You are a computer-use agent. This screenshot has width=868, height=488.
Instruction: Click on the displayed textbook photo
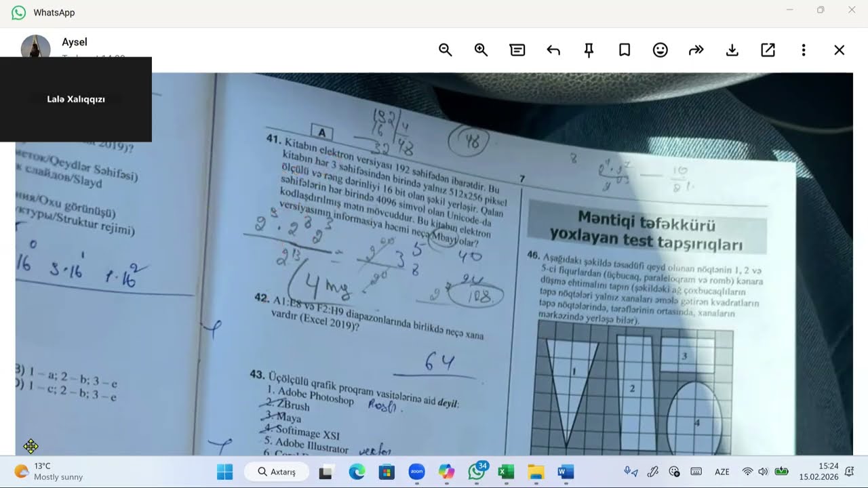434,264
